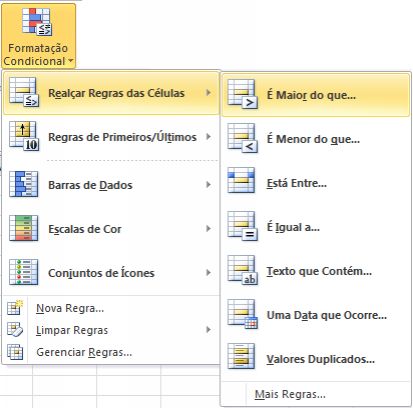Viewport: 413px width, 408px height.
Task: Expand the Limpar Regras submenu arrow
Action: coord(208,330)
